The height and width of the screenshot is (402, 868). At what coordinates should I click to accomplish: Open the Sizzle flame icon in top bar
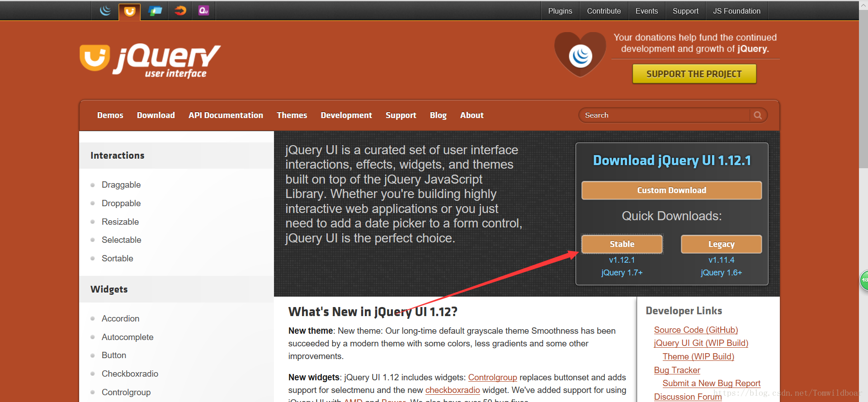(180, 11)
